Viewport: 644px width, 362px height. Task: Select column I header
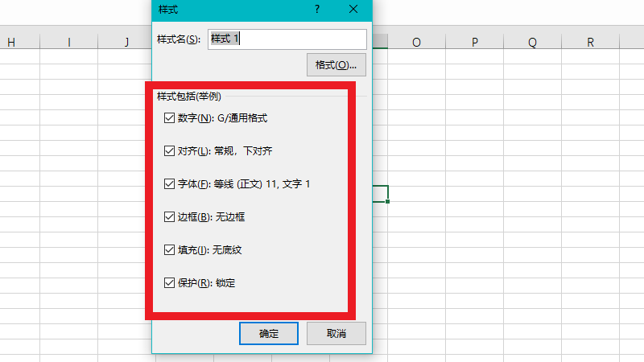69,43
